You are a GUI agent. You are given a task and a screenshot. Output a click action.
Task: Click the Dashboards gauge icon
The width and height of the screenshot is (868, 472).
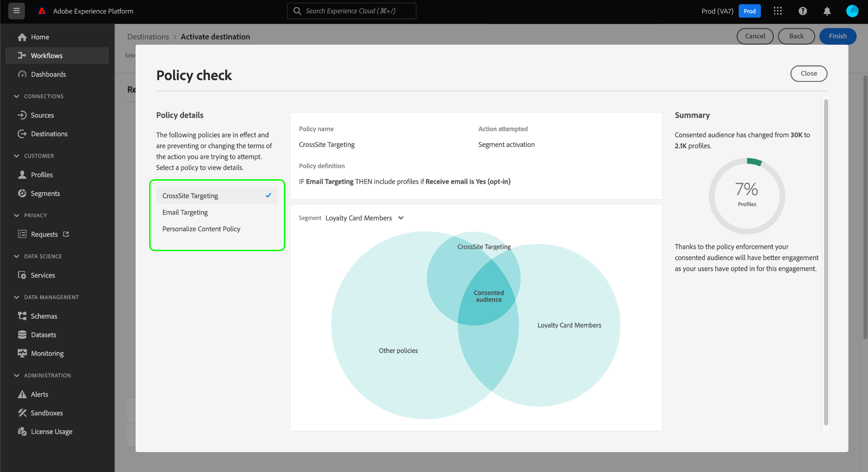click(x=22, y=74)
